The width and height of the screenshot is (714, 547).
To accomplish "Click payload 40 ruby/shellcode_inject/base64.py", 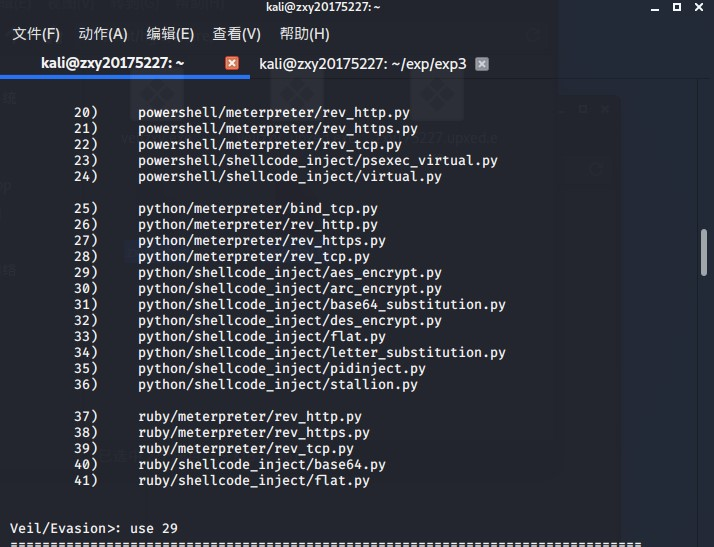I will 230,465.
